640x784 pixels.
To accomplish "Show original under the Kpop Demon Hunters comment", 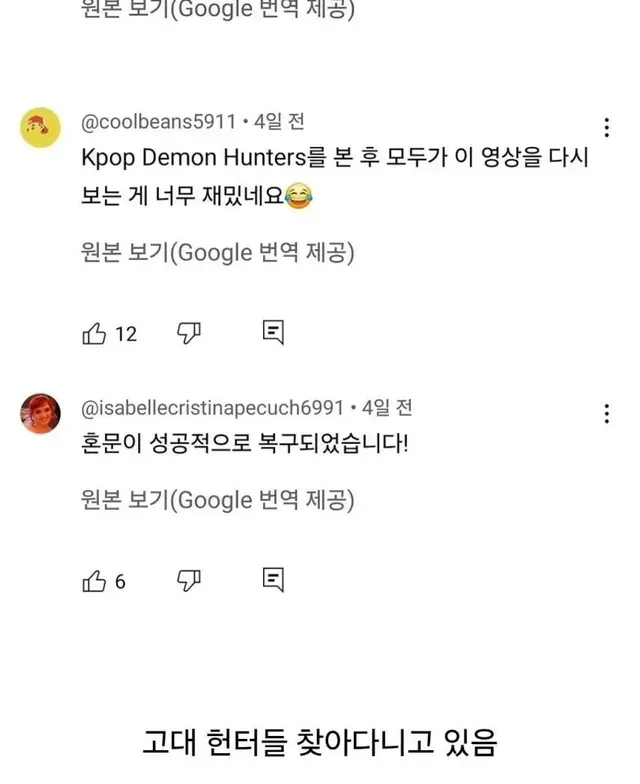I will coord(215,253).
